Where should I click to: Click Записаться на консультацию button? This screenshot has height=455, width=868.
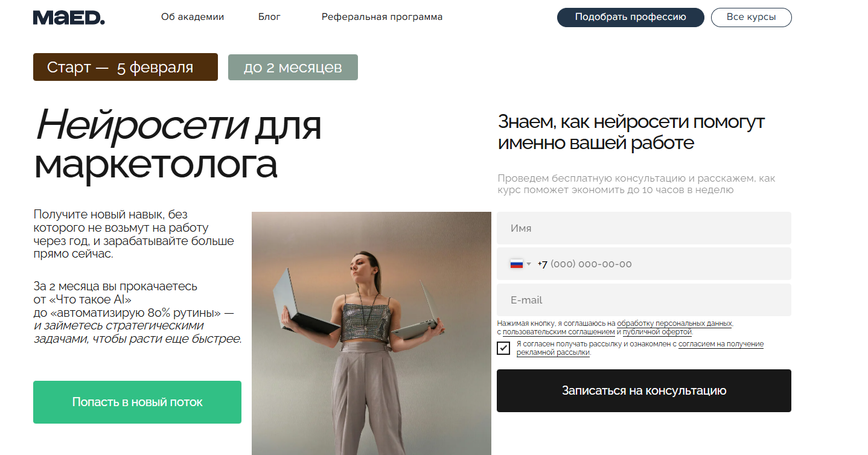click(643, 390)
